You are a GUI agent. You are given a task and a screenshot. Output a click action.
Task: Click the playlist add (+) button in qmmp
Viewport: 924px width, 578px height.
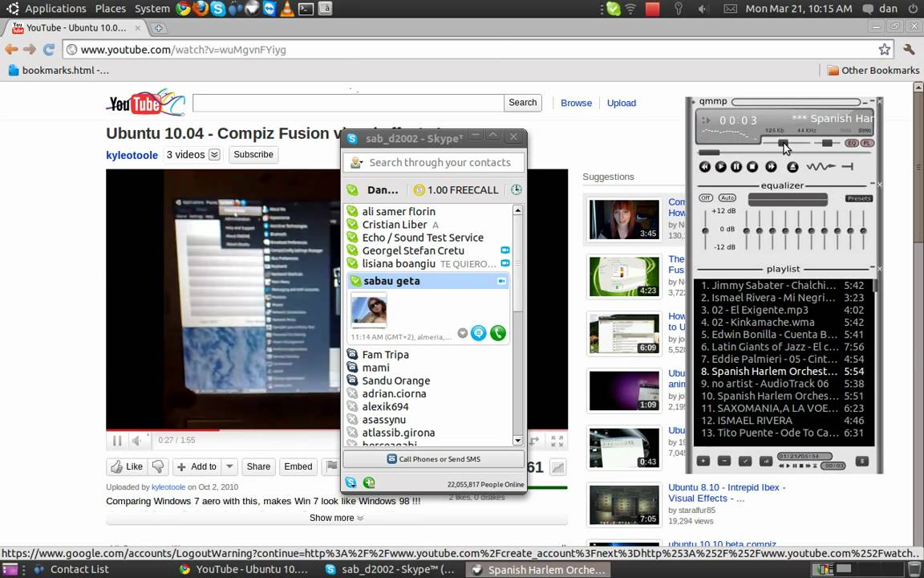[703, 462]
